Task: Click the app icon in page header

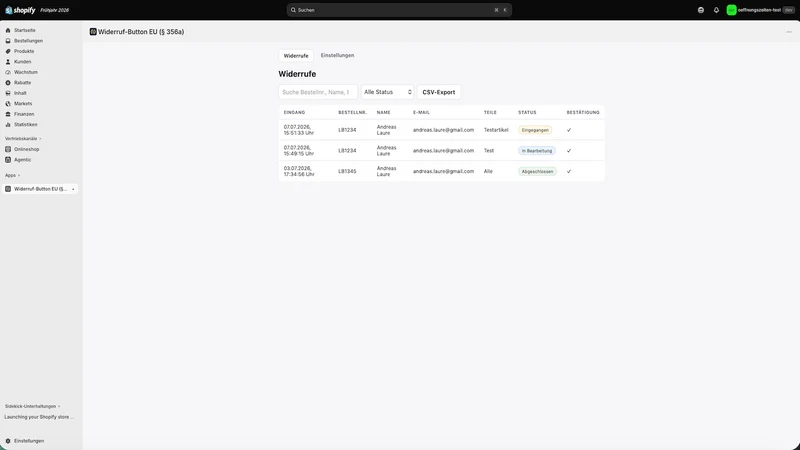Action: click(x=93, y=32)
